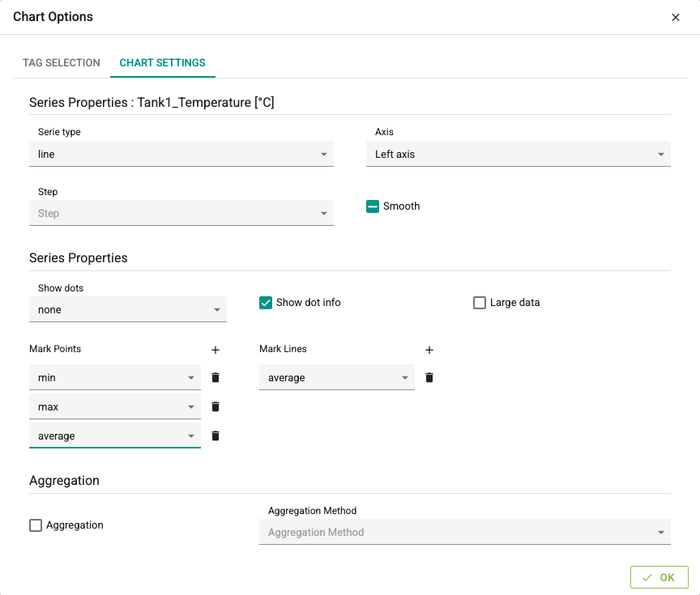This screenshot has width=700, height=595.
Task: Confirm with the OK button
Action: pyautogui.click(x=659, y=577)
